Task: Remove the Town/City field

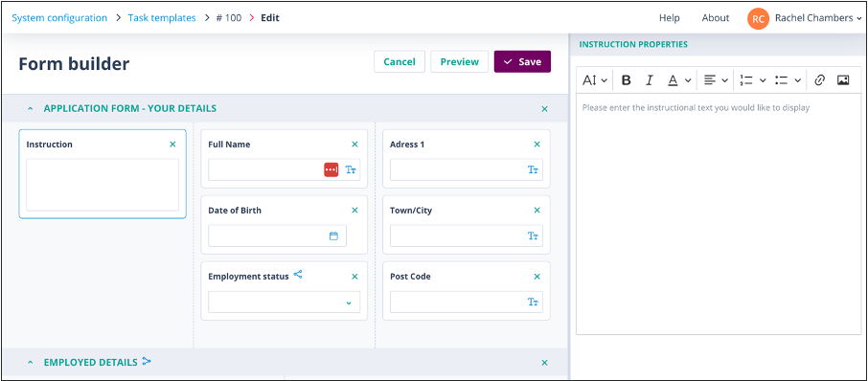Action: point(537,211)
